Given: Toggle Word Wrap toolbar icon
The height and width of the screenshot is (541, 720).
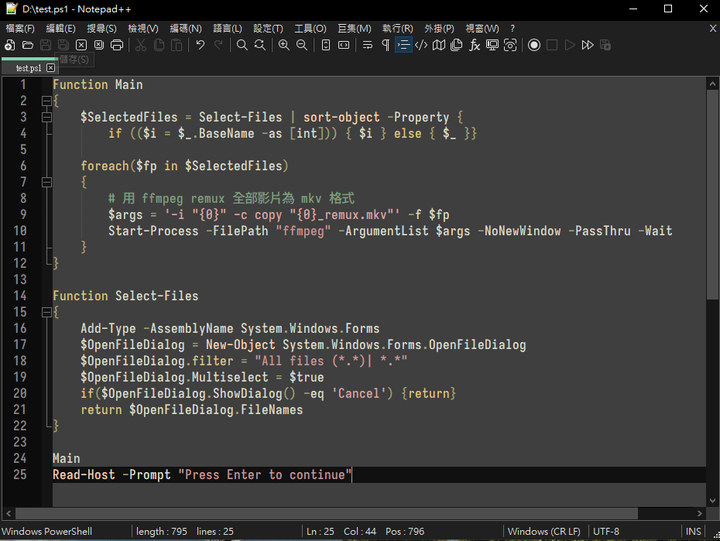Looking at the screenshot, I should 367,45.
